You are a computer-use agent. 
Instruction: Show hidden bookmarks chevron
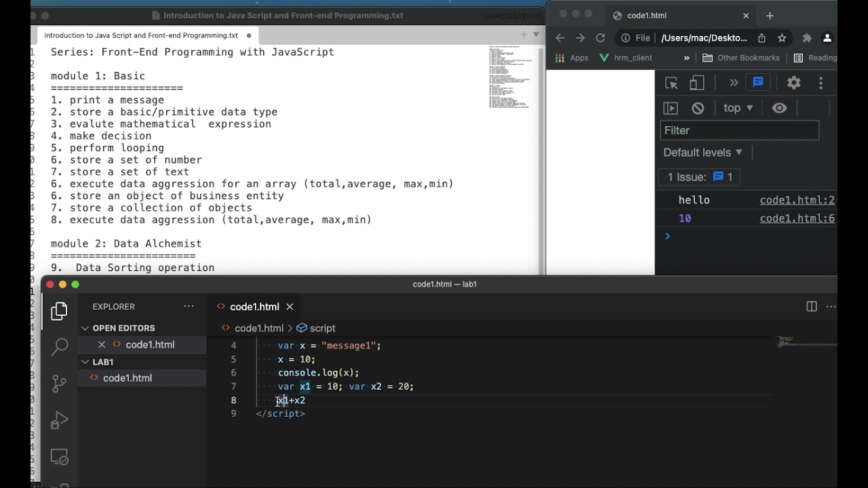pos(686,58)
